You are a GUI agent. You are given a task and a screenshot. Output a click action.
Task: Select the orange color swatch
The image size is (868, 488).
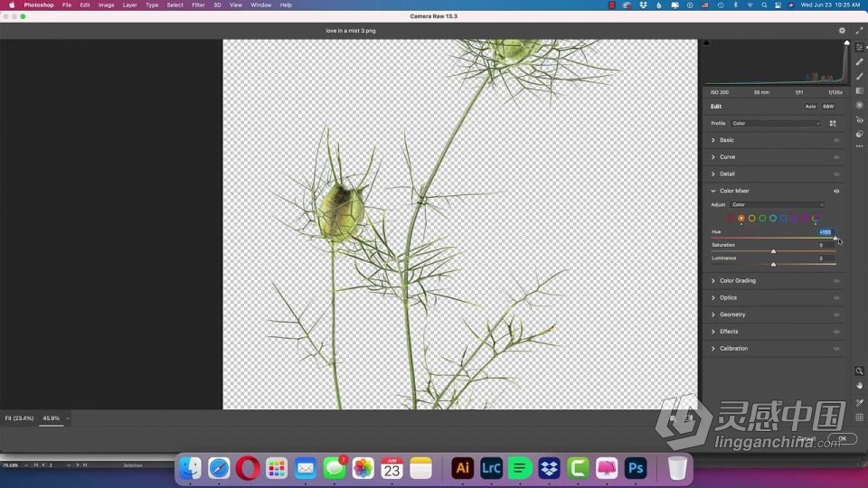[741, 219]
